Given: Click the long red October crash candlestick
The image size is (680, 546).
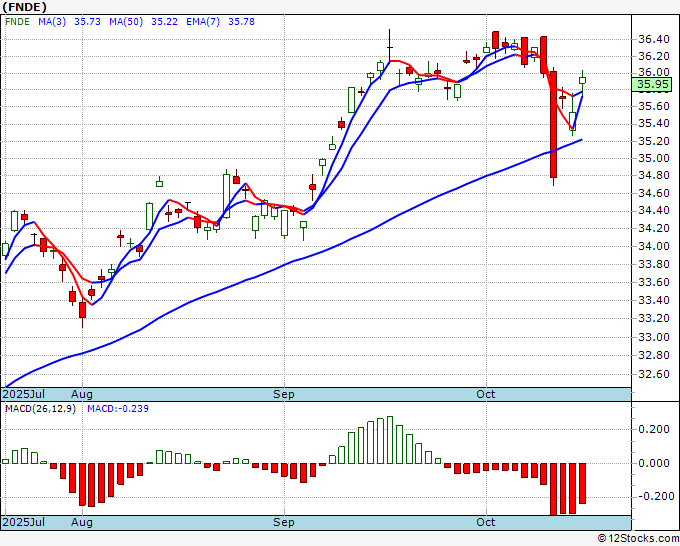Looking at the screenshot, I should pos(553,124).
